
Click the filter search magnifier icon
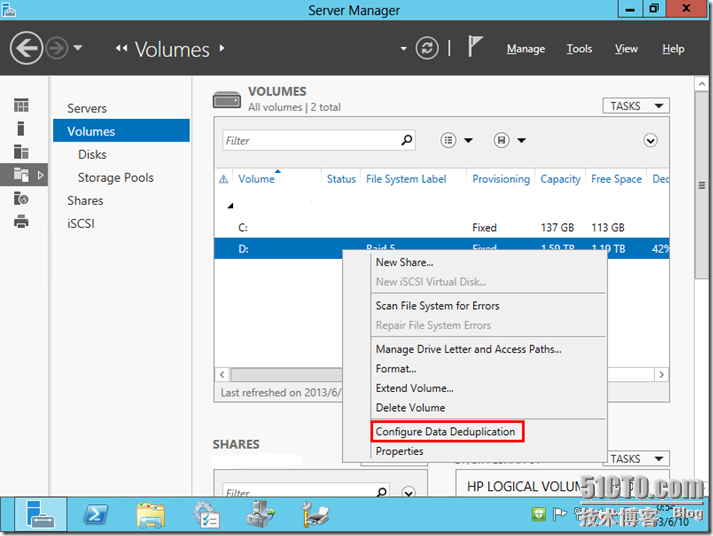coord(407,140)
